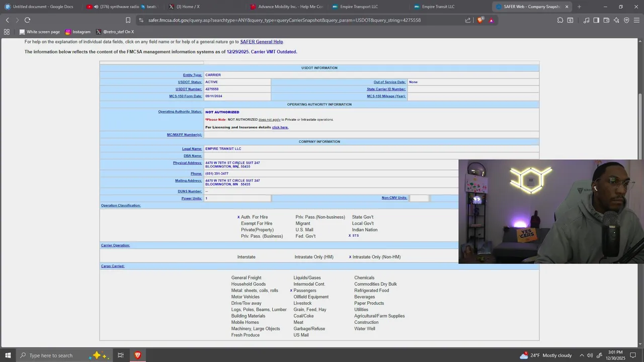The image size is (644, 362).
Task: Open Licensing and Insurance 'click here' link
Action: point(280,127)
